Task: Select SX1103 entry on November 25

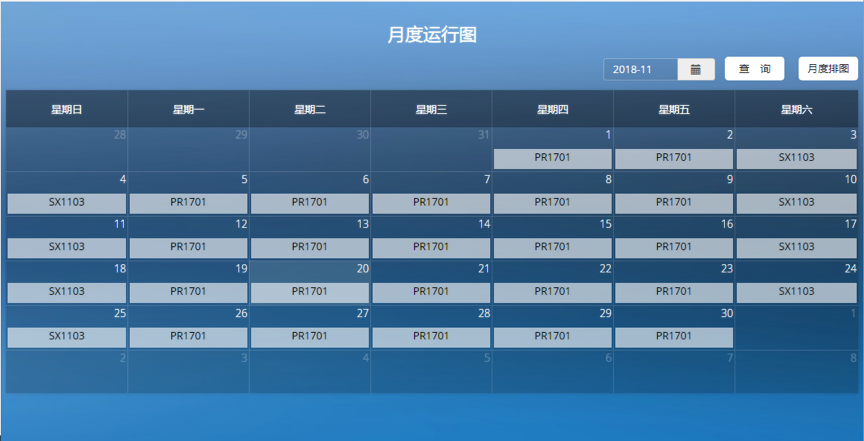Action: pos(67,337)
